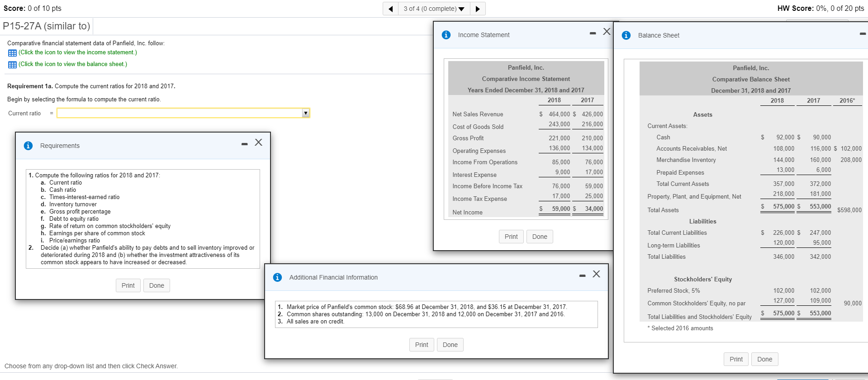Click the info icon in Requirements window
The image size is (868, 380).
(x=28, y=146)
